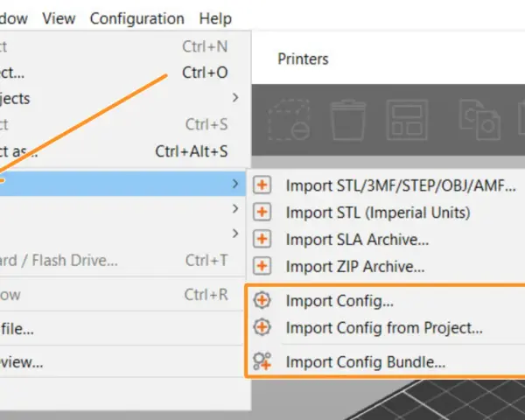Switch to the Printers tab
This screenshot has height=420, width=525.
click(303, 59)
